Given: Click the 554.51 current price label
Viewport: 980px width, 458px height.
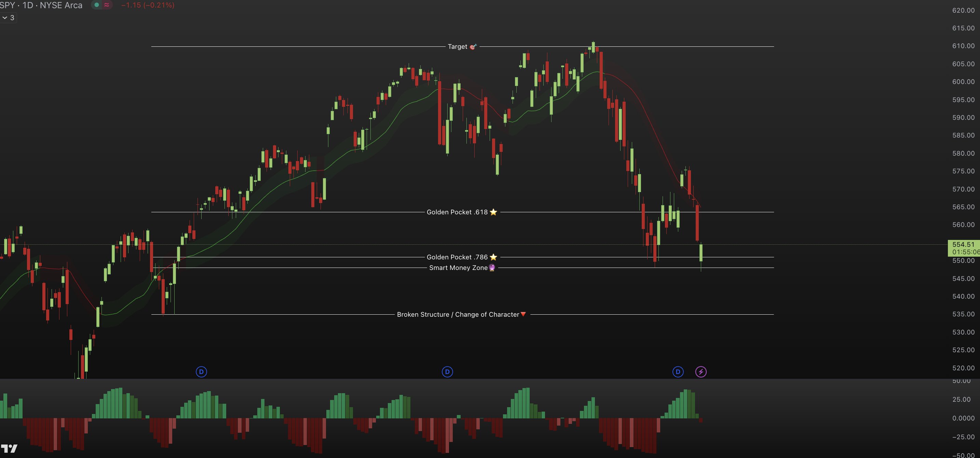Looking at the screenshot, I should (x=963, y=245).
